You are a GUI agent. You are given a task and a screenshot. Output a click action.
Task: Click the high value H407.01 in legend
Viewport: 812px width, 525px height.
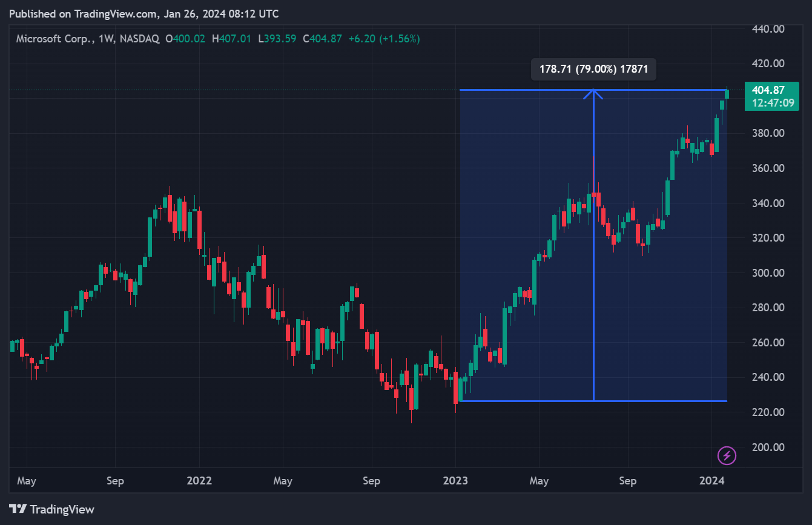click(x=231, y=39)
